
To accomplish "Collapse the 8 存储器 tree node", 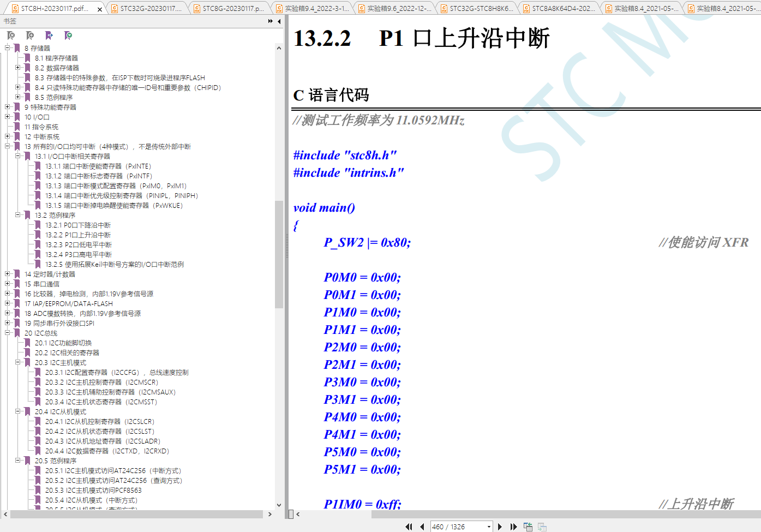I will tap(8, 48).
